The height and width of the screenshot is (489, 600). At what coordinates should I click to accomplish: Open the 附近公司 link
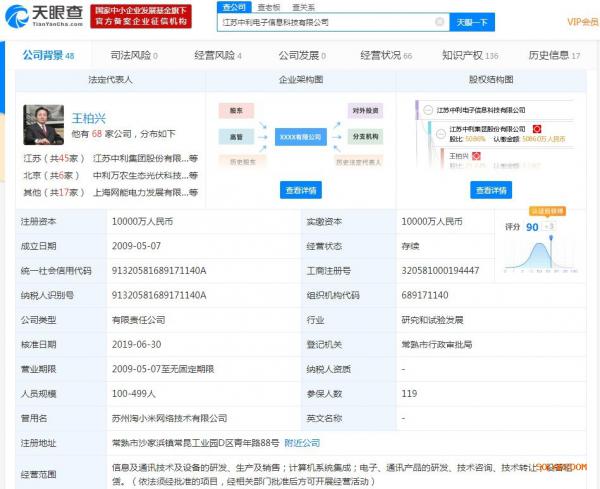(x=302, y=443)
